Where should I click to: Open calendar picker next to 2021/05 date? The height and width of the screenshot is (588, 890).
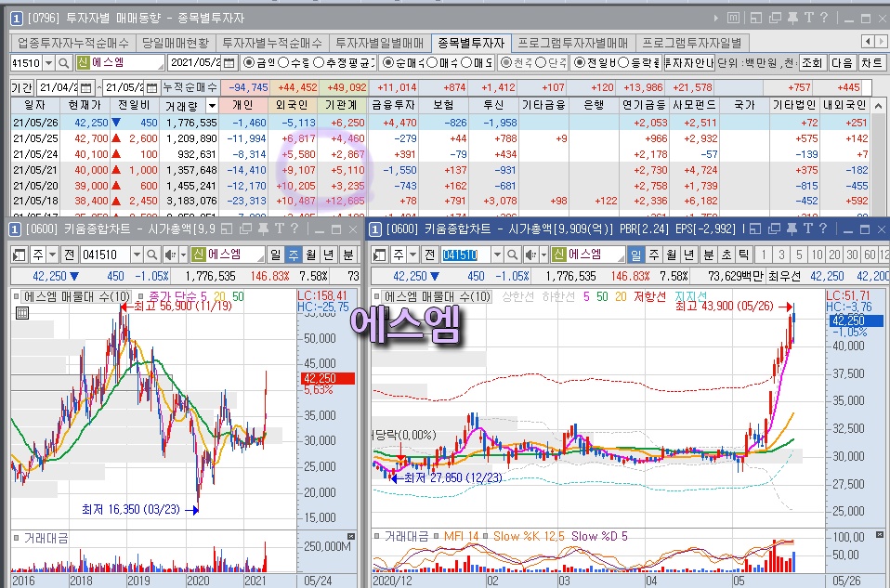(229, 63)
